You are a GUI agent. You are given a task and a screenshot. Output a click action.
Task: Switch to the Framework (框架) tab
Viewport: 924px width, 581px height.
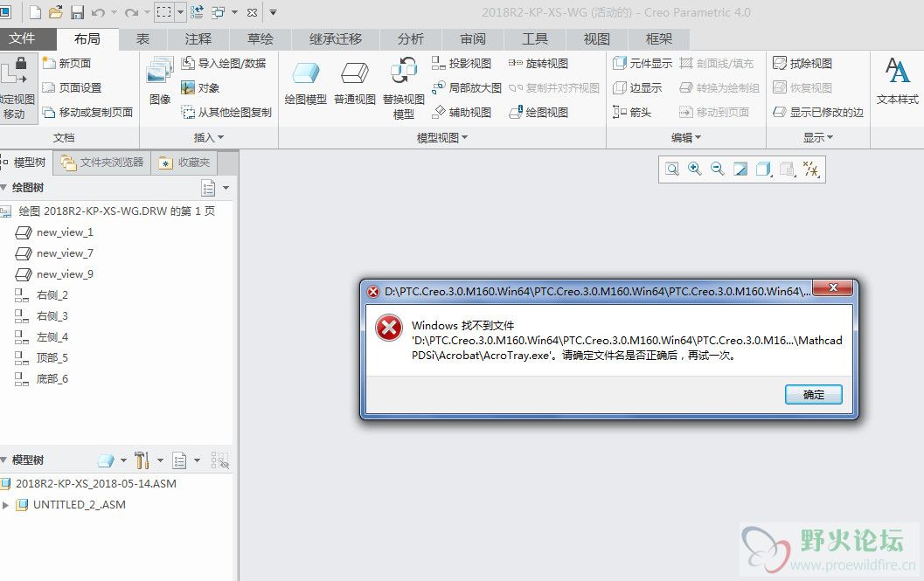(659, 39)
